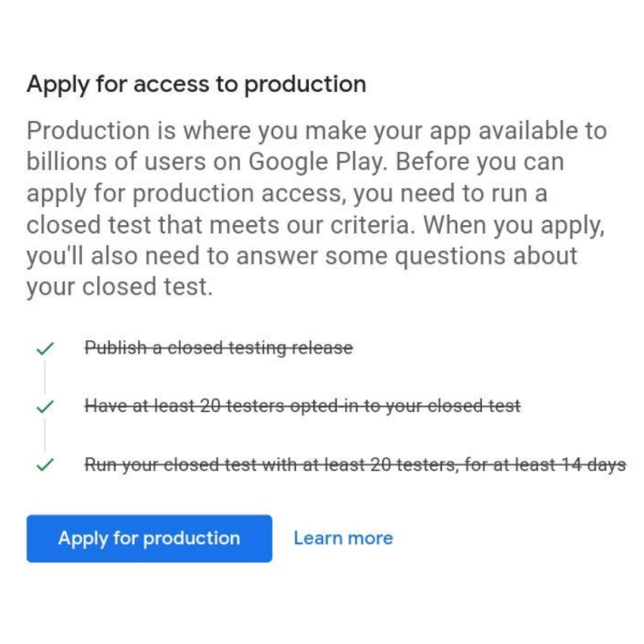Click the phrase closed test that meets our criteria
Viewport: 644px width, 644px height.
222,224
